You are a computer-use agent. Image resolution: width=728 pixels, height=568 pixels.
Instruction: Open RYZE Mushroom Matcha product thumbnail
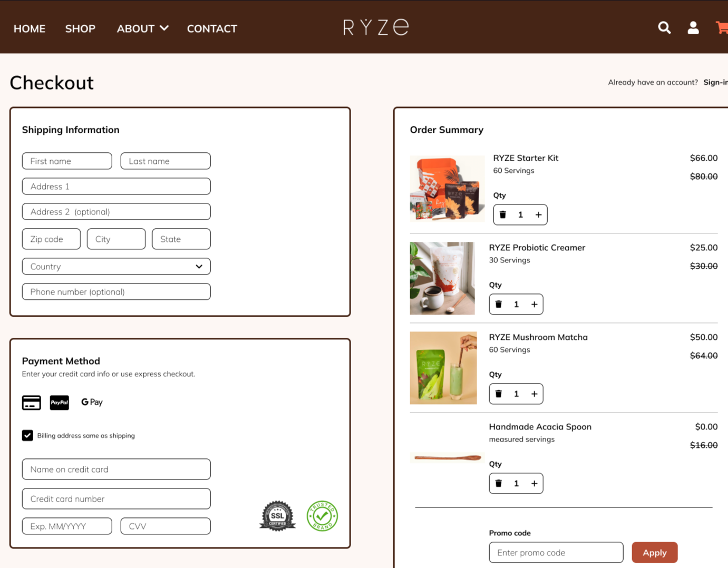[x=443, y=368]
